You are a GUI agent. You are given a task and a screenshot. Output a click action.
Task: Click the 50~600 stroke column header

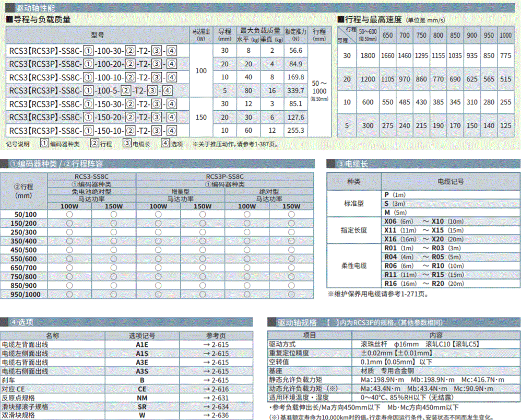368,35
